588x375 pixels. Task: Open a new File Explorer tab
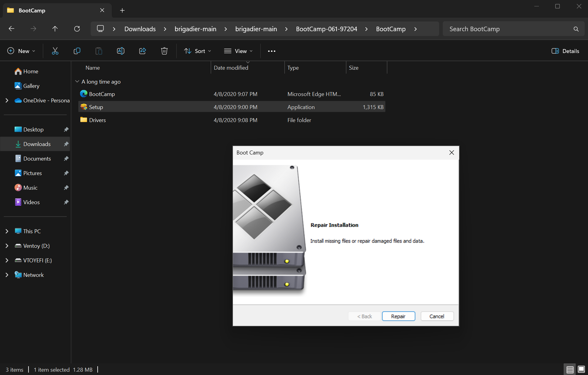[122, 10]
